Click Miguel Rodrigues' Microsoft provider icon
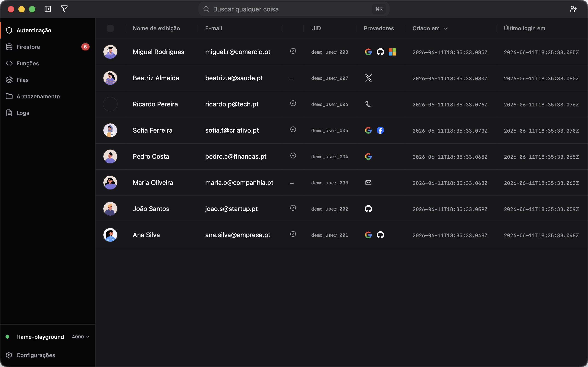The width and height of the screenshot is (588, 367). 392,52
